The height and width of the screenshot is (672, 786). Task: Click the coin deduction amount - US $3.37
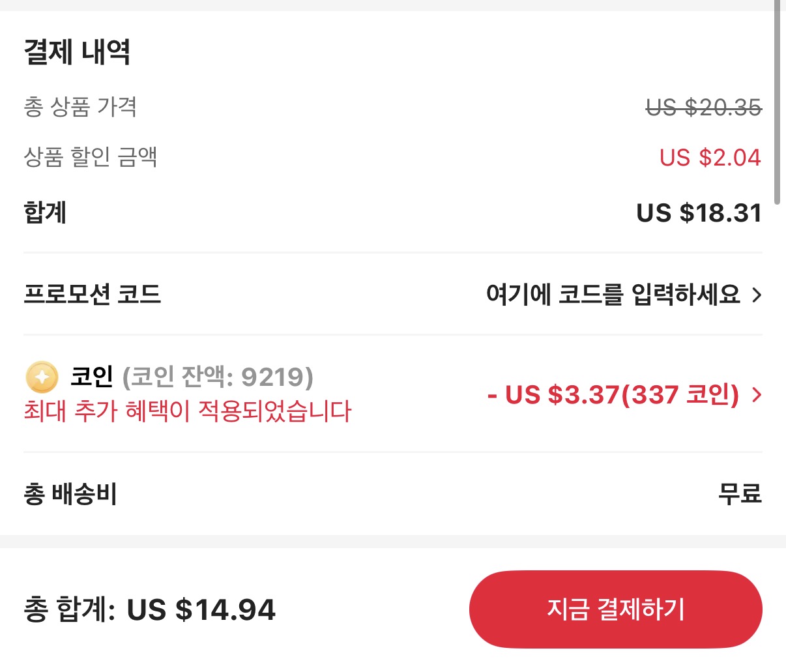point(611,396)
